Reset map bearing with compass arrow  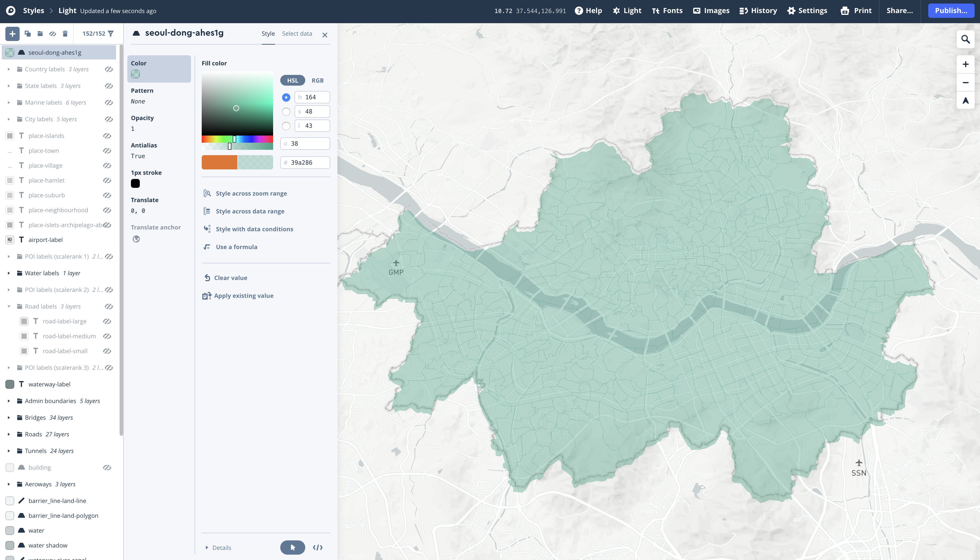tap(965, 101)
